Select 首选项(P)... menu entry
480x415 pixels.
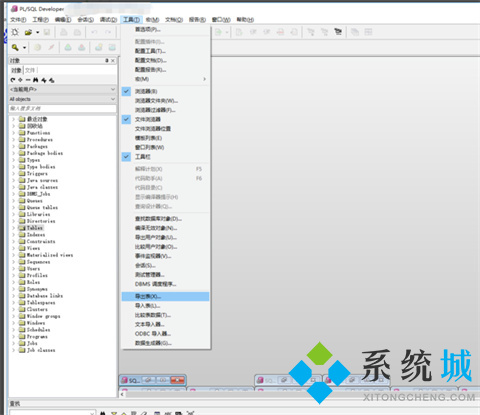[165, 30]
